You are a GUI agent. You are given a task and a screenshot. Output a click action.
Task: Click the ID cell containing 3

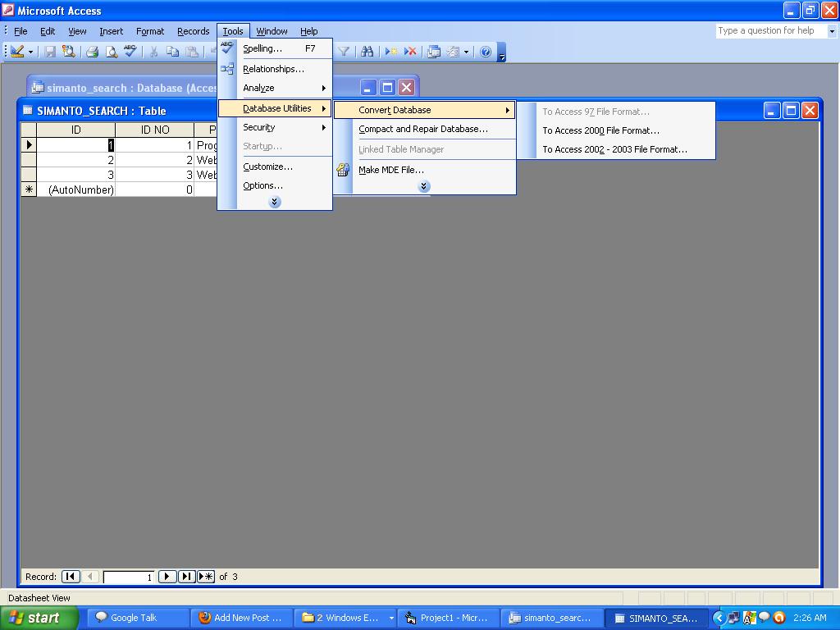(x=75, y=175)
